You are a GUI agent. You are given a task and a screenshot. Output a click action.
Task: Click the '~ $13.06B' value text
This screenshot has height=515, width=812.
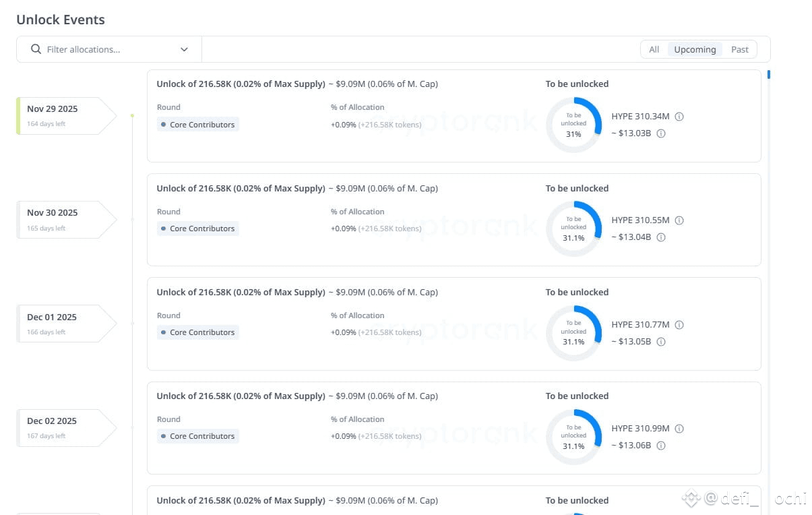point(631,446)
